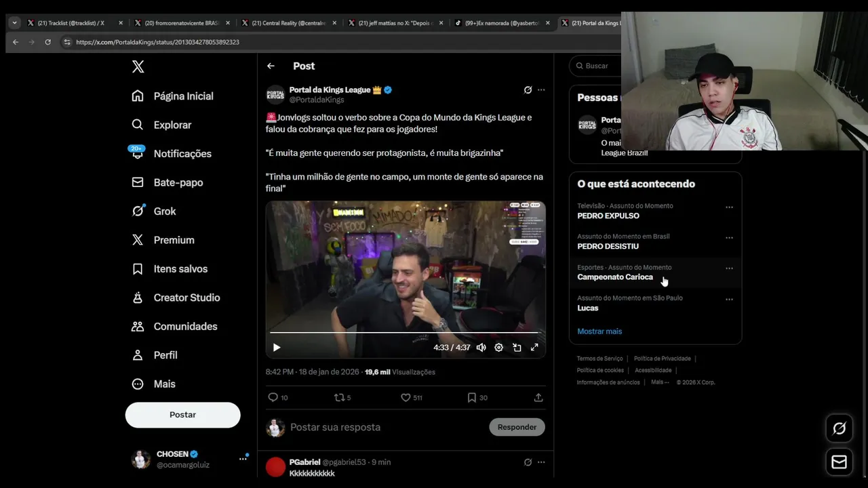The height and width of the screenshot is (488, 868).
Task: Click the Grok icon on the main post
Action: pyautogui.click(x=528, y=89)
